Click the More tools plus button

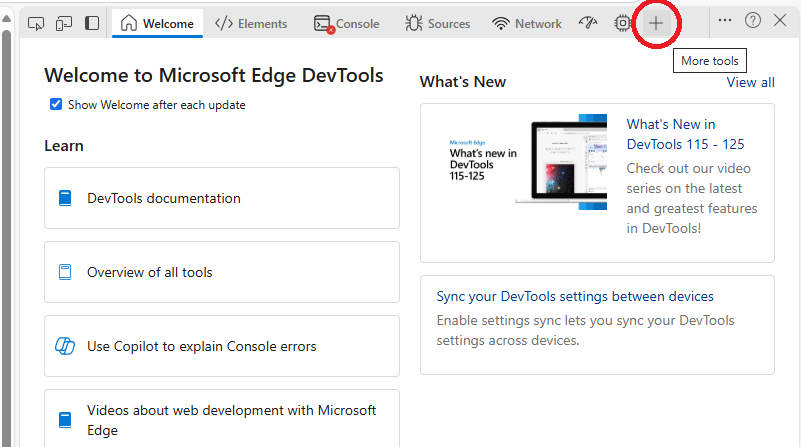[x=656, y=23]
